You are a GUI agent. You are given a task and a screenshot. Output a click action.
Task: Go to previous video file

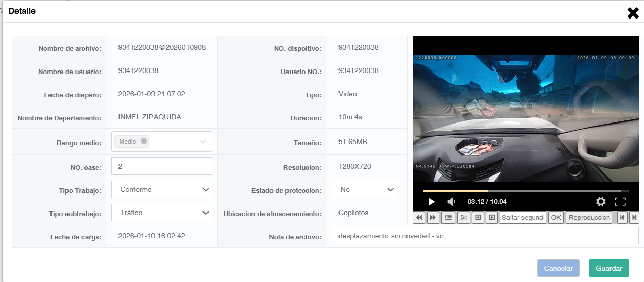(622, 218)
